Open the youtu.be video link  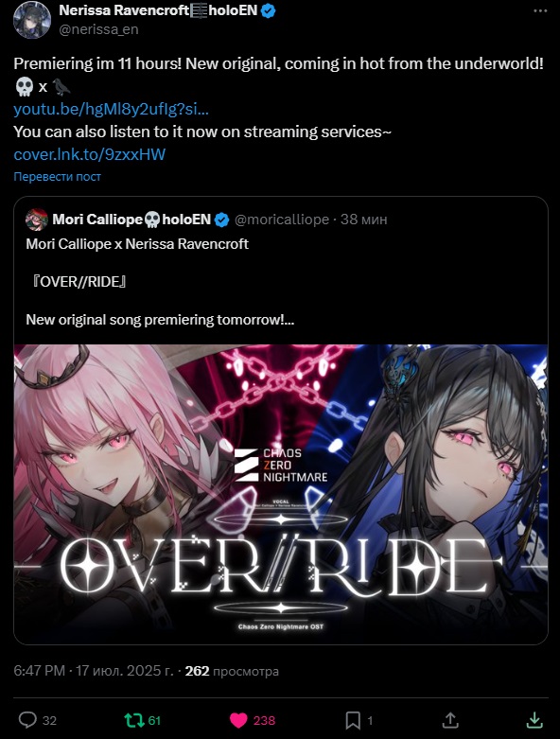click(x=112, y=109)
